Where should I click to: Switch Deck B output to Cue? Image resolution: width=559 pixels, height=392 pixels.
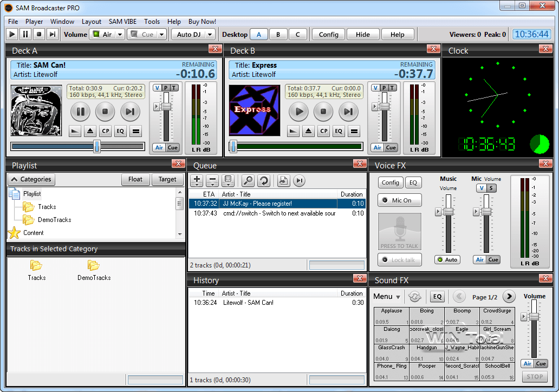pyautogui.click(x=392, y=147)
